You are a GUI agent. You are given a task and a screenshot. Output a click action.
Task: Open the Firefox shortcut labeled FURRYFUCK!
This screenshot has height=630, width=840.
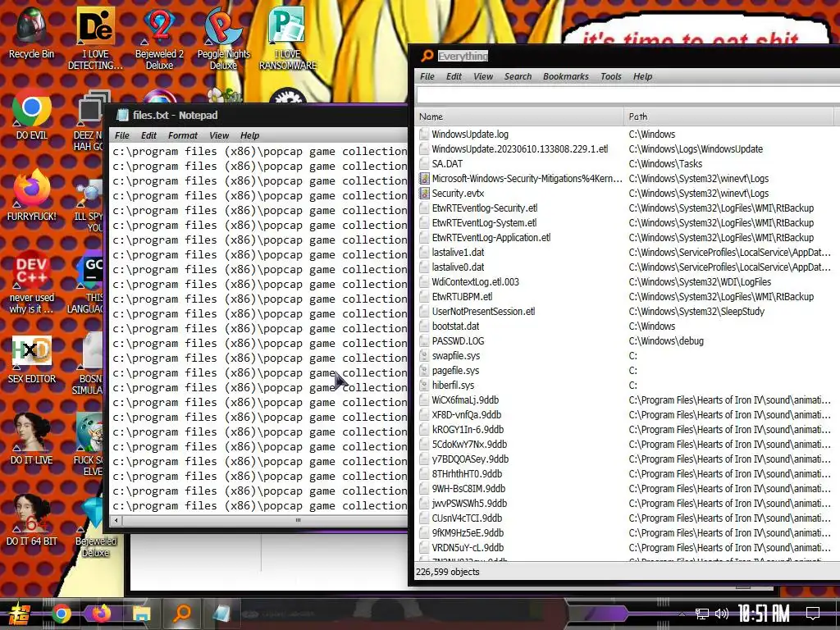click(32, 195)
